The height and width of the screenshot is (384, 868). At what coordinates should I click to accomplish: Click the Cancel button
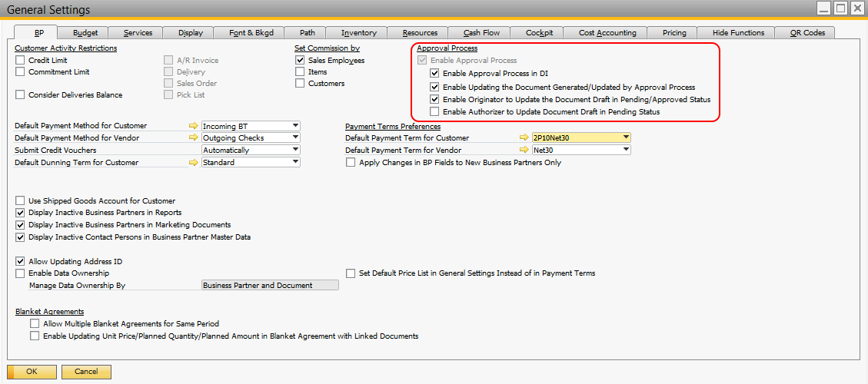point(85,372)
